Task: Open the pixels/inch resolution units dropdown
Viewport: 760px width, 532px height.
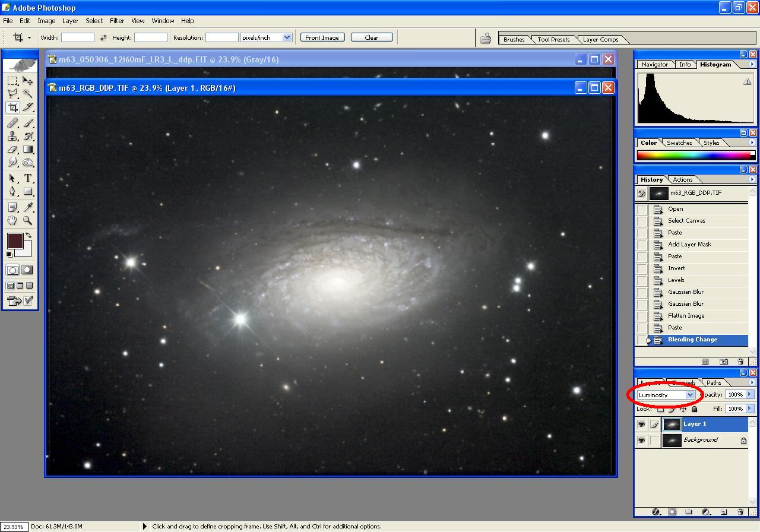Action: (x=287, y=37)
